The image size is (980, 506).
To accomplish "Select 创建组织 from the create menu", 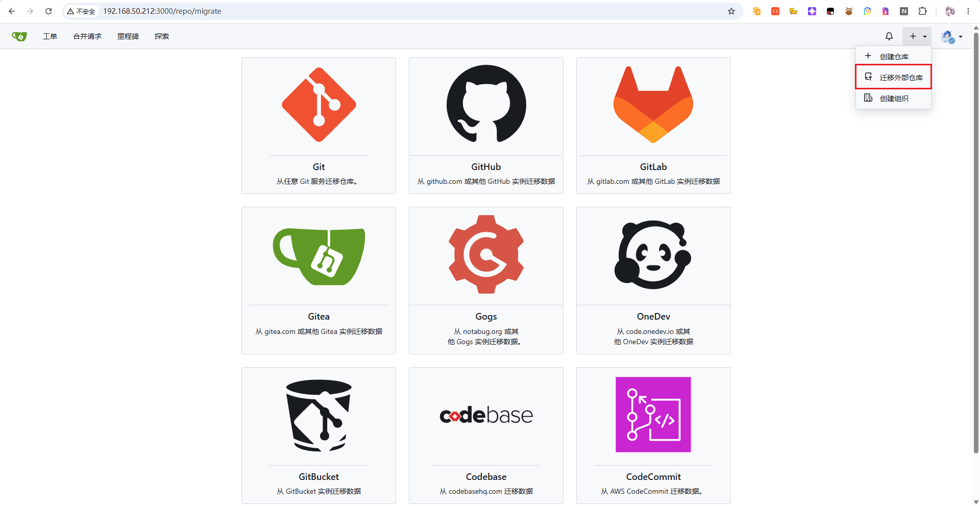I will pos(893,98).
